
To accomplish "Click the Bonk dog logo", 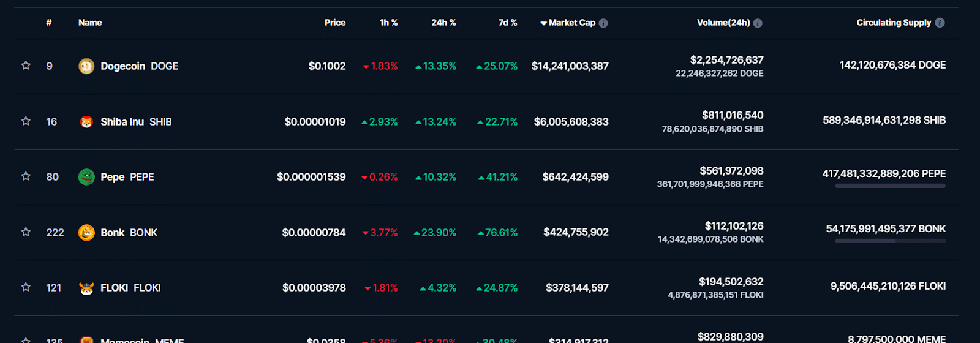I will (x=86, y=233).
